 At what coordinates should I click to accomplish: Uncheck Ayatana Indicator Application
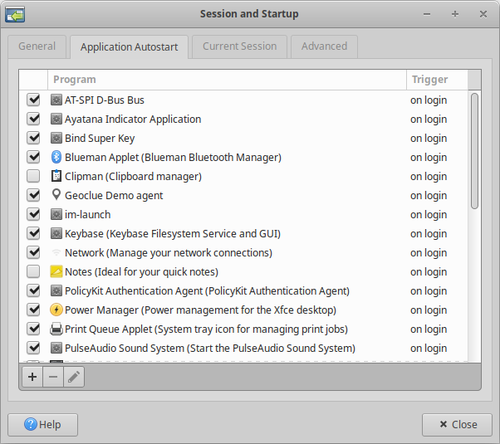tap(33, 119)
